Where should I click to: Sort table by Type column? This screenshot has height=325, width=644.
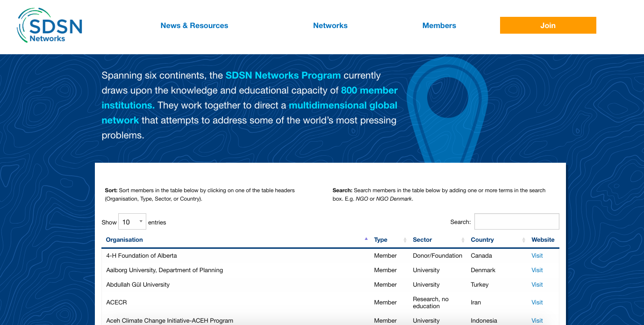(390, 240)
